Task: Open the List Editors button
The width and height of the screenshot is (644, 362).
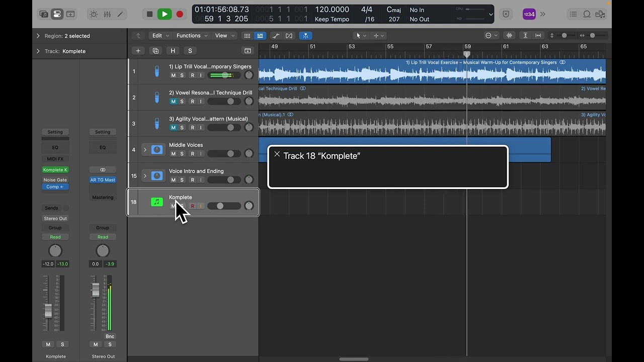Action: [x=574, y=14]
